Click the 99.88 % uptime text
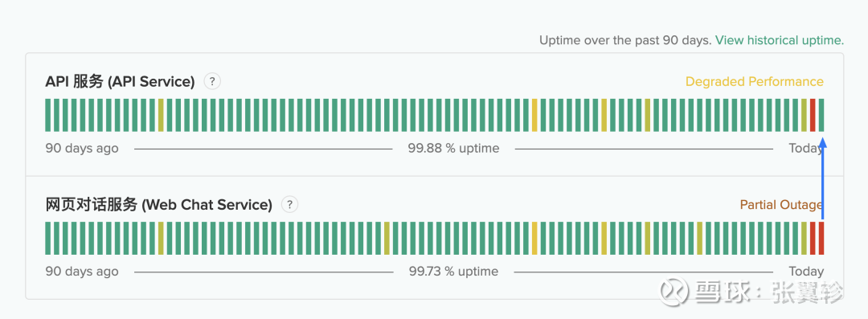The image size is (868, 319). (x=453, y=149)
